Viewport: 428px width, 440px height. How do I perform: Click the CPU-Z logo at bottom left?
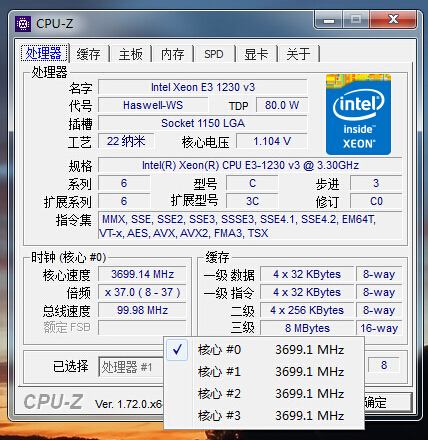pos(53,402)
